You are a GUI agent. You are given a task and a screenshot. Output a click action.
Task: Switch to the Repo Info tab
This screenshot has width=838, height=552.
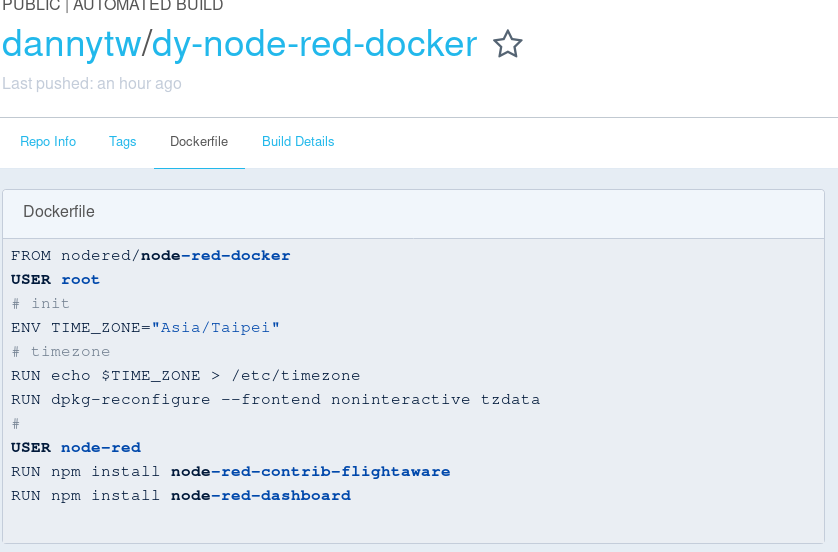pos(48,142)
